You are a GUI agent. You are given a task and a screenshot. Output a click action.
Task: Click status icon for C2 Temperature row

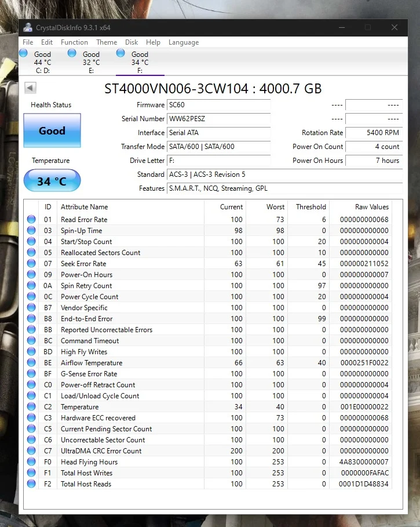tap(31, 406)
